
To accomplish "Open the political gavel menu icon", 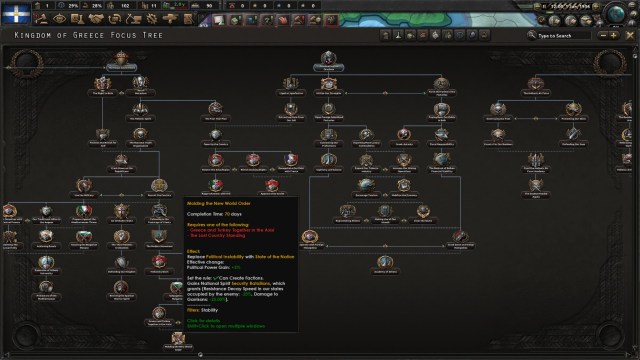I will [x=40, y=19].
